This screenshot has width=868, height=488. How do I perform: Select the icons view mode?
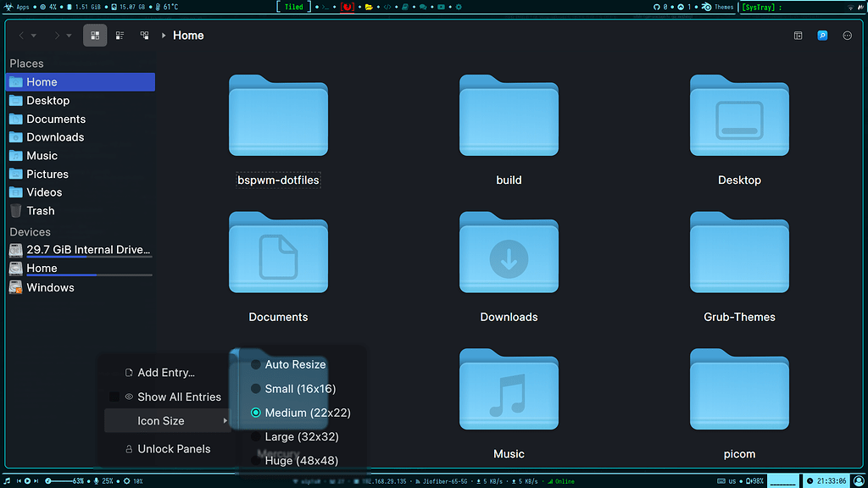[94, 36]
